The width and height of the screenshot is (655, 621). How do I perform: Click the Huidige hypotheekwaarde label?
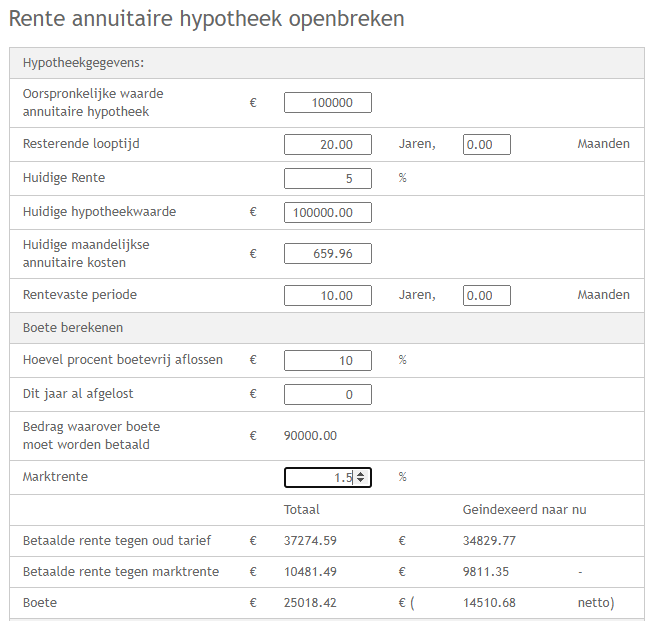click(x=99, y=212)
